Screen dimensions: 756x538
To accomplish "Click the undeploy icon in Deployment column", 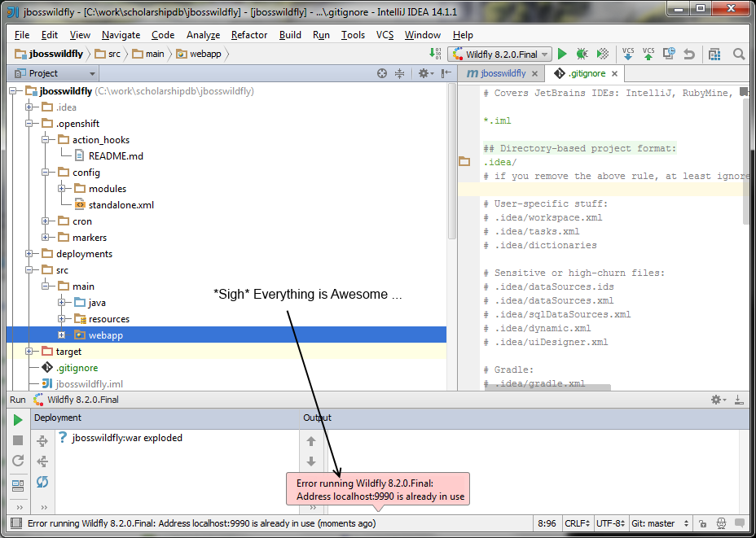I will tap(42, 461).
